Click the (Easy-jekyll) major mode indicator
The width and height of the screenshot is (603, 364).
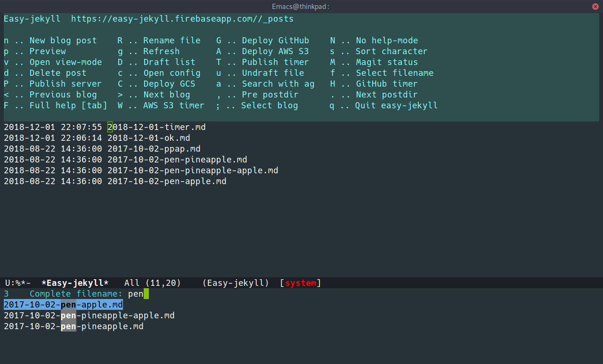236,283
